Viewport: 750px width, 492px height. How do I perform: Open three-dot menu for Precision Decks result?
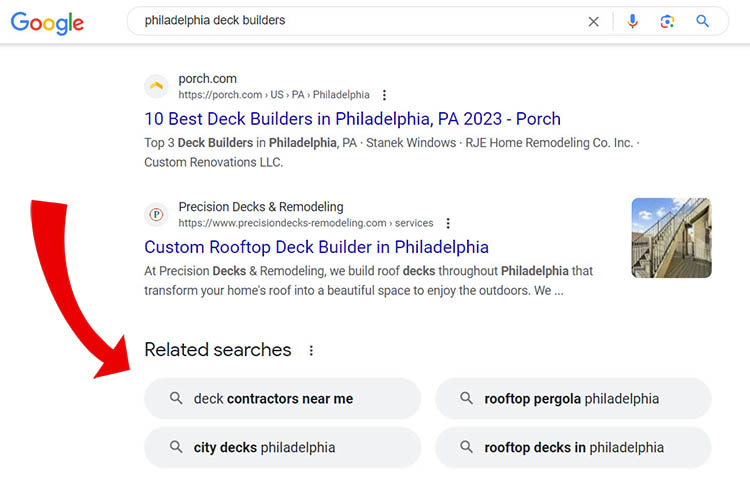(448, 223)
